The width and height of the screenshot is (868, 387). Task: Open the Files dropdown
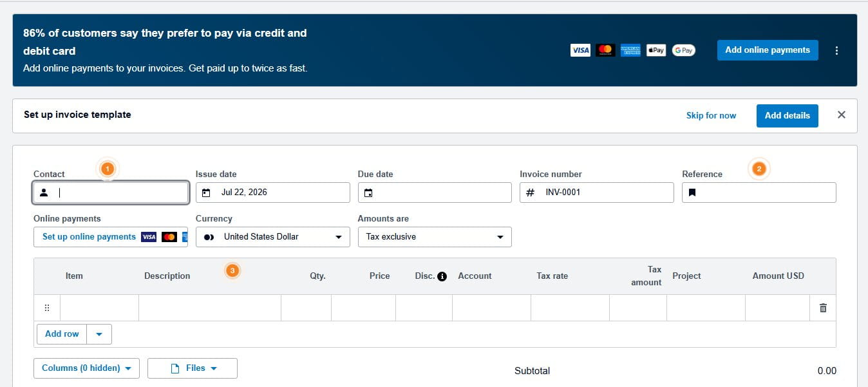click(x=193, y=368)
